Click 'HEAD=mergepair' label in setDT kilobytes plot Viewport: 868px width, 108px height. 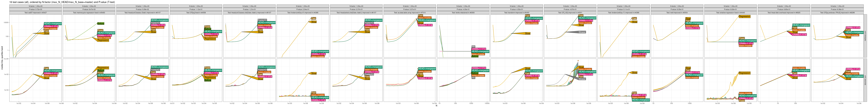click(x=53, y=24)
